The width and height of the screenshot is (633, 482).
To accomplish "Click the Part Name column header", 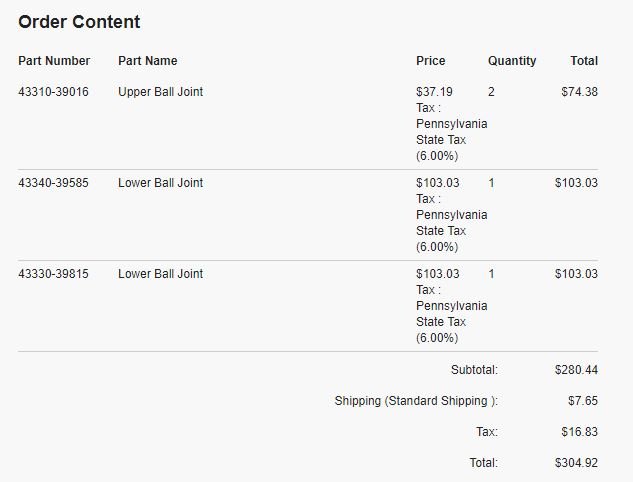I will pyautogui.click(x=148, y=61).
